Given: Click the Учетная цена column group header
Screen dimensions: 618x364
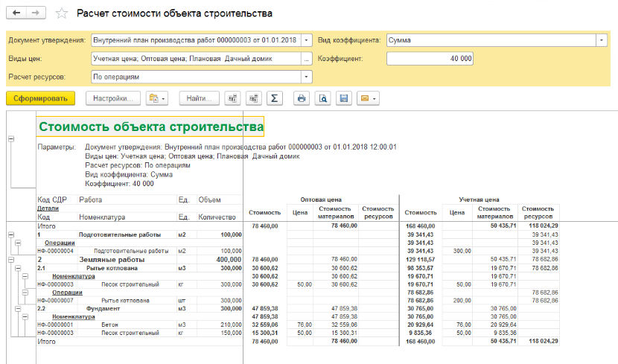Looking at the screenshot, I should [x=479, y=199].
